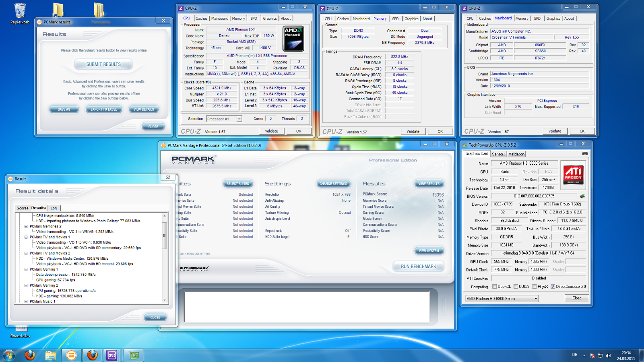This screenshot has height=362, width=644.
Task: Click the GPU-Z BIOS save chip icon
Action: [582, 196]
